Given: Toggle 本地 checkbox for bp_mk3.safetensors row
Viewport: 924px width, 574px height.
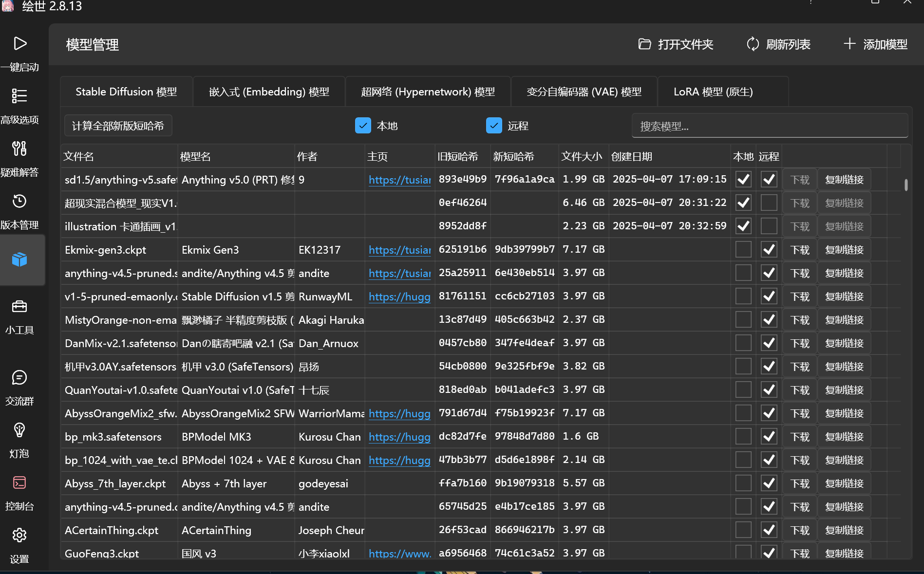Looking at the screenshot, I should click(x=743, y=436).
